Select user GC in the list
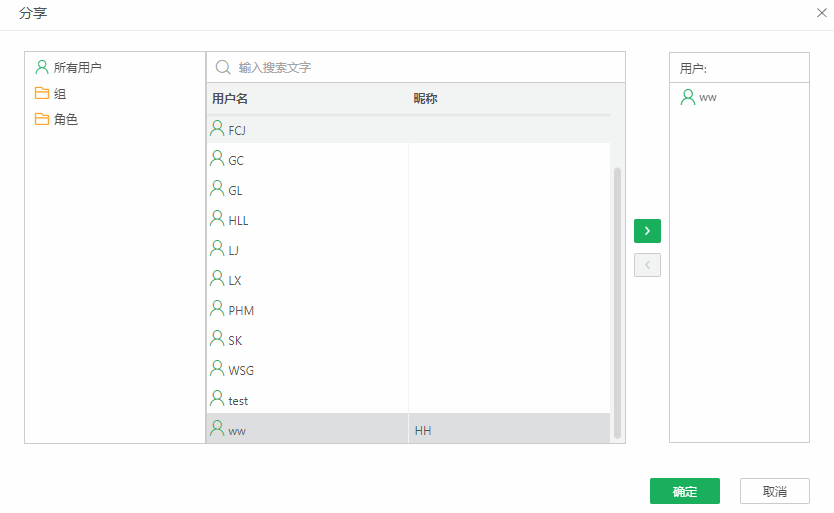 click(408, 160)
